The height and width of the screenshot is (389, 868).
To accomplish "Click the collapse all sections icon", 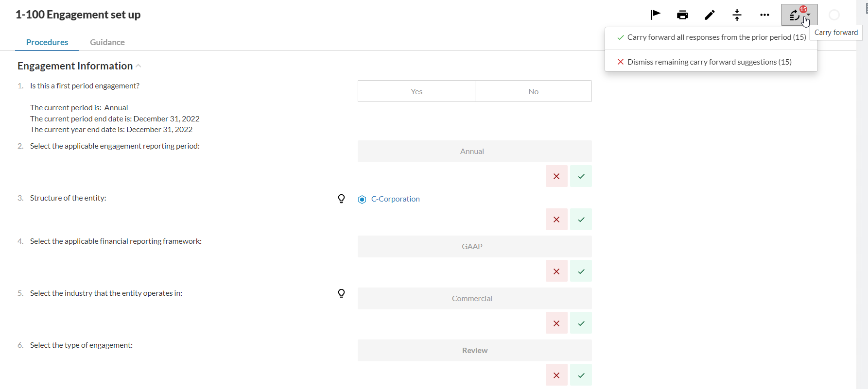I will coord(737,15).
